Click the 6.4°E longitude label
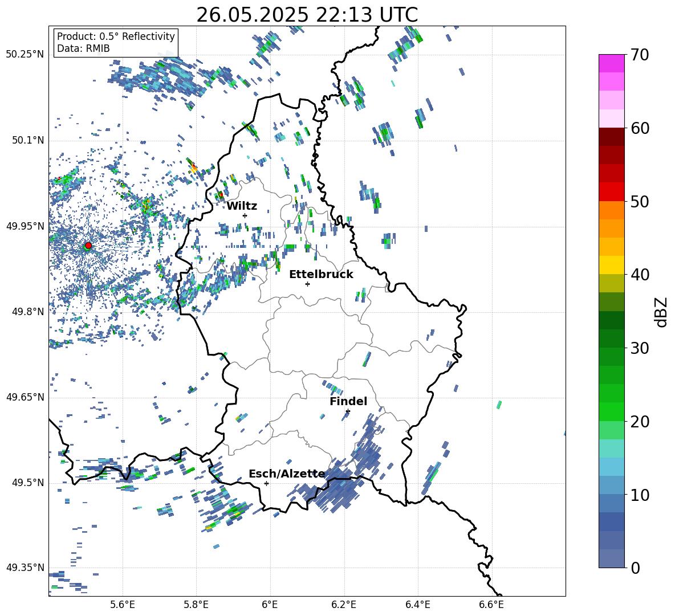Screen dimensions: 675x616 point(417,605)
